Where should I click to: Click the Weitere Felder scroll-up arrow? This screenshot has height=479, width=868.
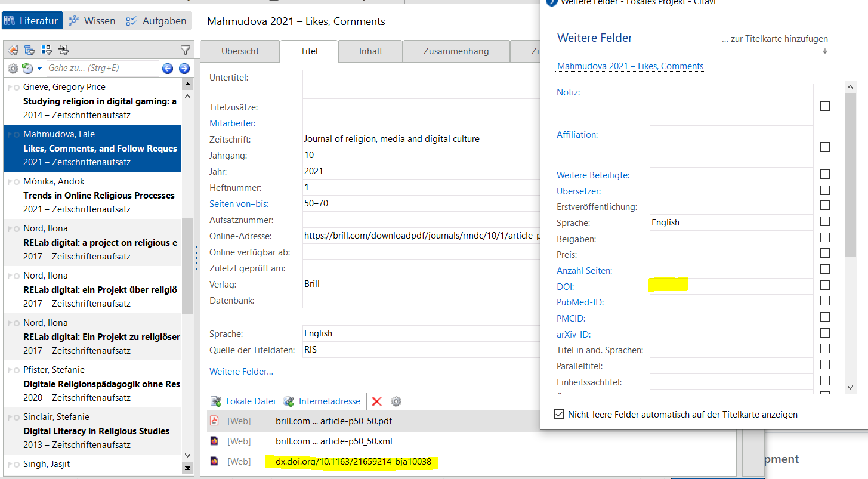(x=850, y=87)
